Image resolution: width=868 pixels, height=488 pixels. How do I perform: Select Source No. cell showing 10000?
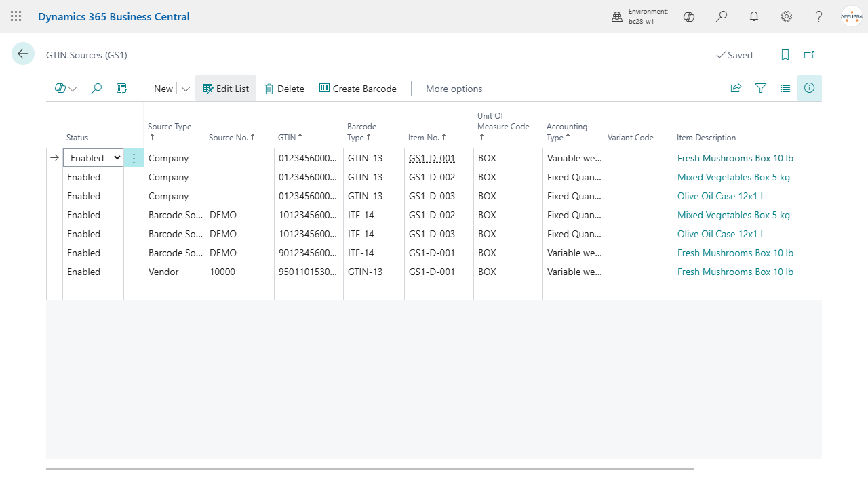pos(239,272)
